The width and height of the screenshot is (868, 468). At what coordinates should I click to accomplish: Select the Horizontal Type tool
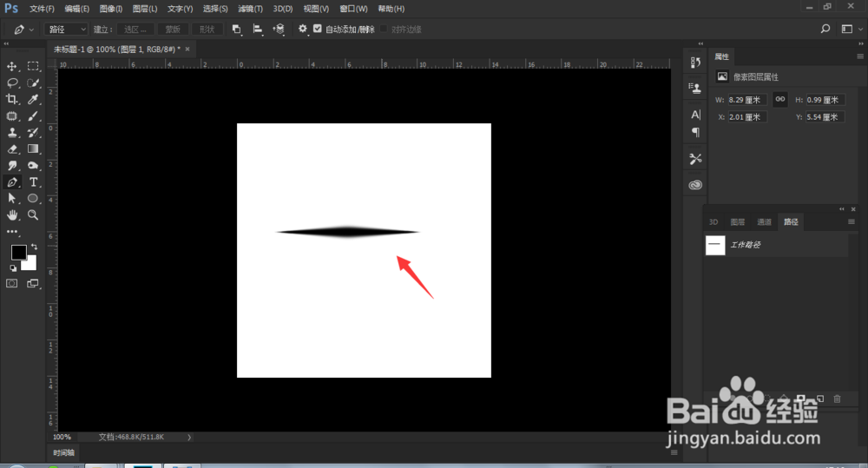tap(33, 182)
